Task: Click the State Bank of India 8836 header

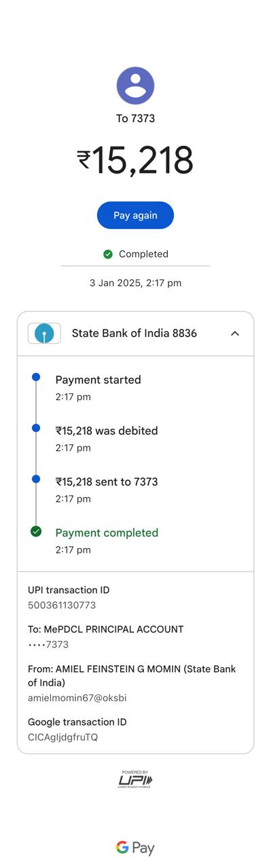Action: pos(135,334)
